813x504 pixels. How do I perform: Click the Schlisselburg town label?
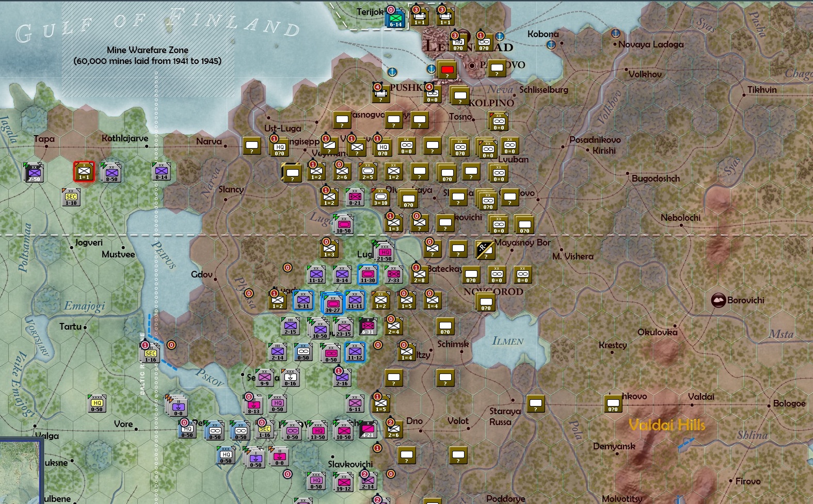pos(544,90)
